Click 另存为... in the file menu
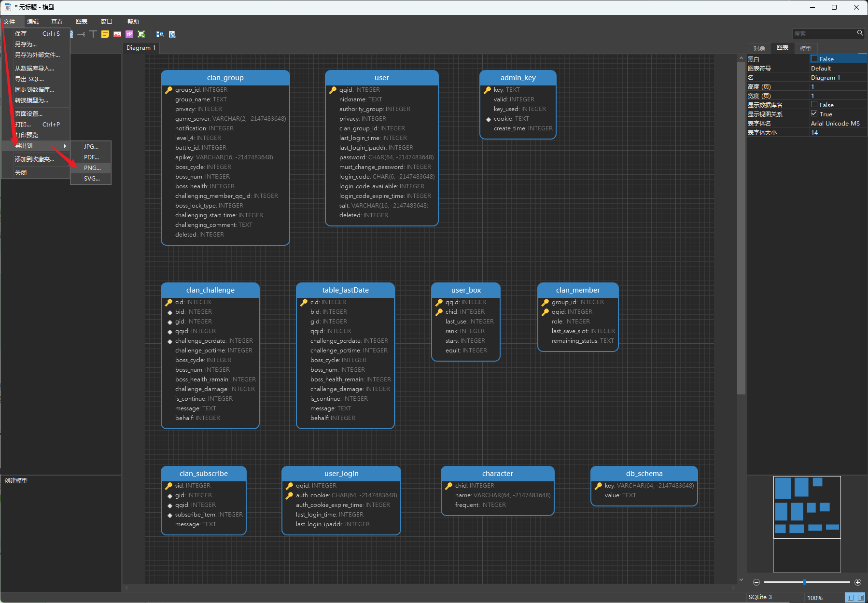Viewport: 868px width, 603px height. [36, 44]
